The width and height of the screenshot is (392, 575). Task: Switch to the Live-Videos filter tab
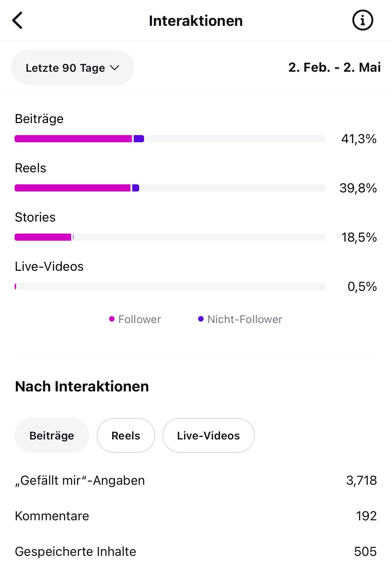[208, 436]
